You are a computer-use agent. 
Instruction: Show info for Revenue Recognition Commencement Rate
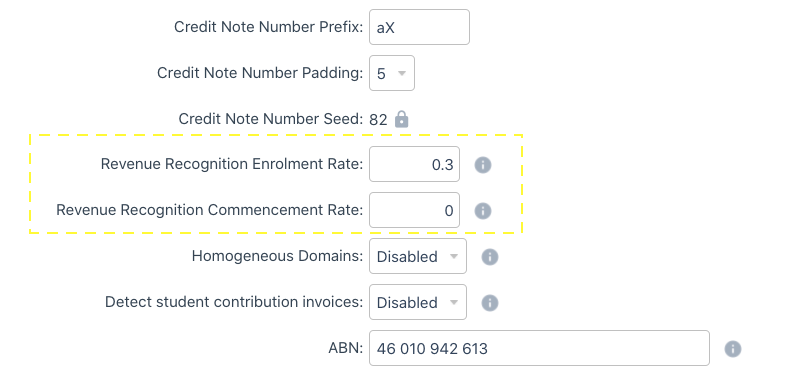tap(483, 211)
